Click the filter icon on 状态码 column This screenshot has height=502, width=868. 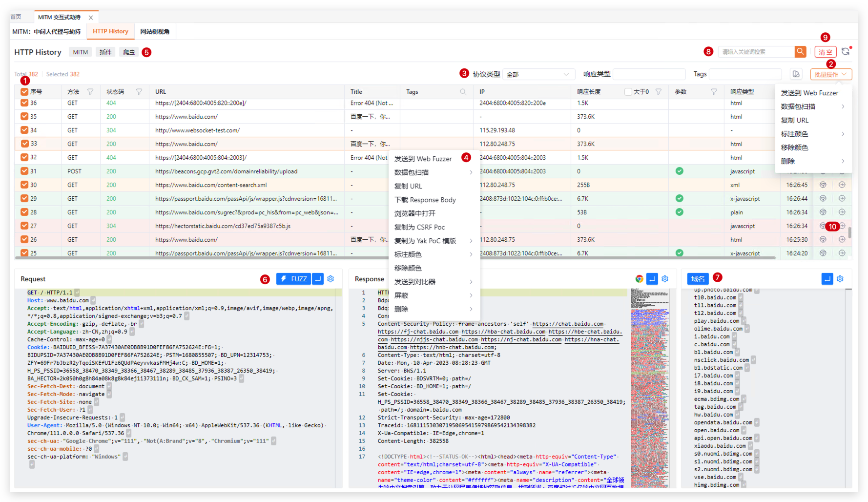coord(139,92)
